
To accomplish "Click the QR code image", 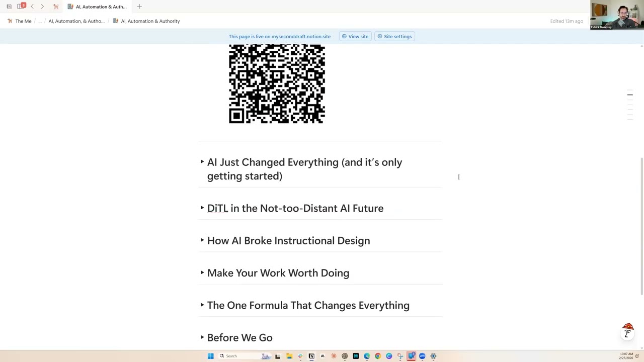I will click(x=277, y=83).
